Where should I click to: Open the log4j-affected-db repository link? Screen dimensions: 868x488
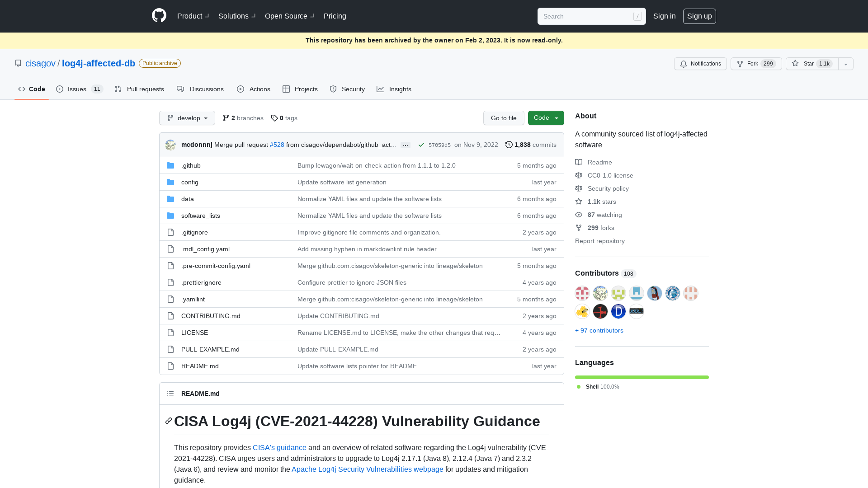pyautogui.click(x=99, y=63)
